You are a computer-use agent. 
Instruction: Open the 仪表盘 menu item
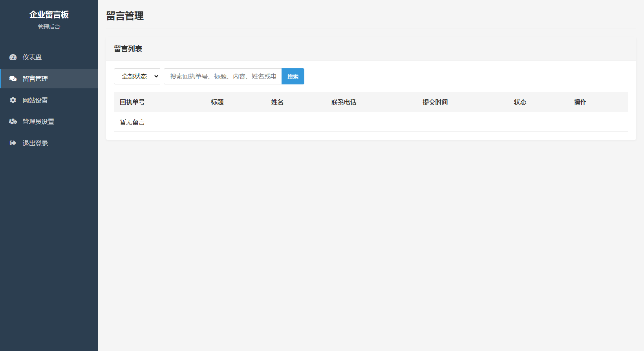[32, 57]
